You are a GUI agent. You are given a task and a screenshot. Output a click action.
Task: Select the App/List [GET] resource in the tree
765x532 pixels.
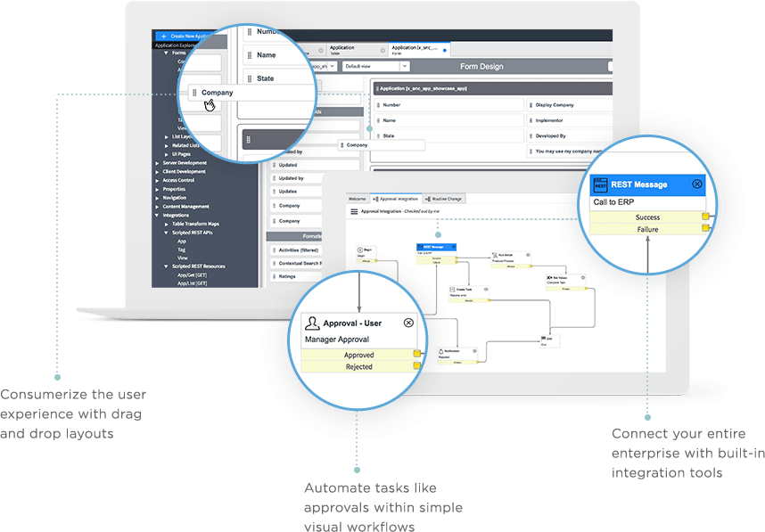pos(193,283)
